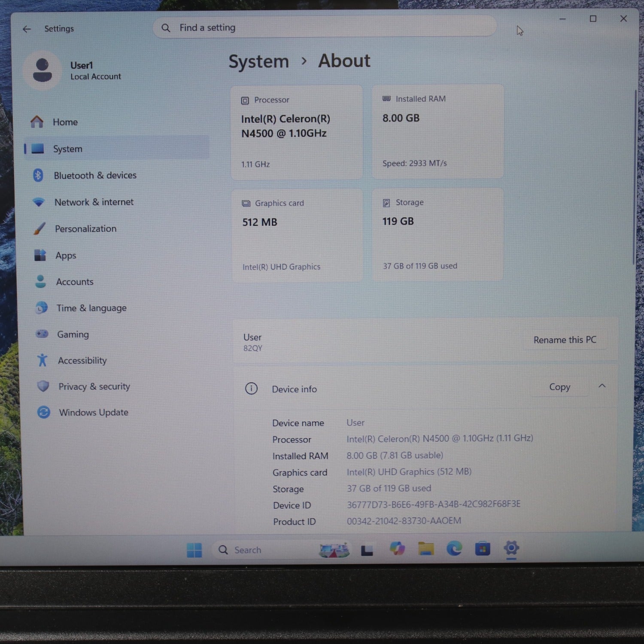Screen dimensions: 644x644
Task: Open the Storage card
Action: [437, 234]
